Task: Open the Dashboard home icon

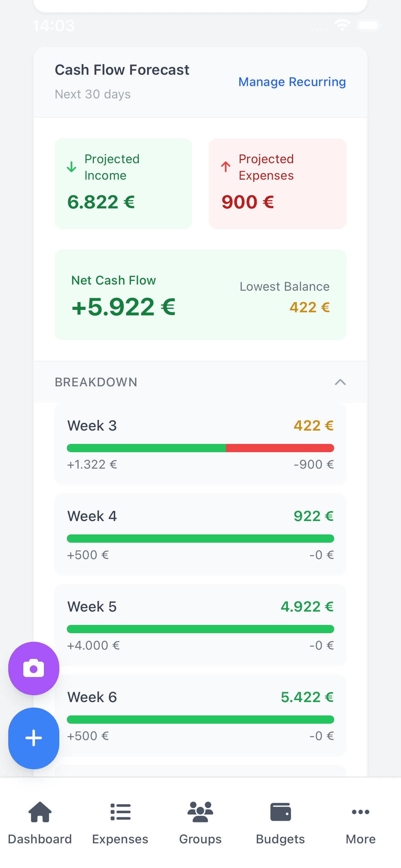Action: tap(40, 812)
